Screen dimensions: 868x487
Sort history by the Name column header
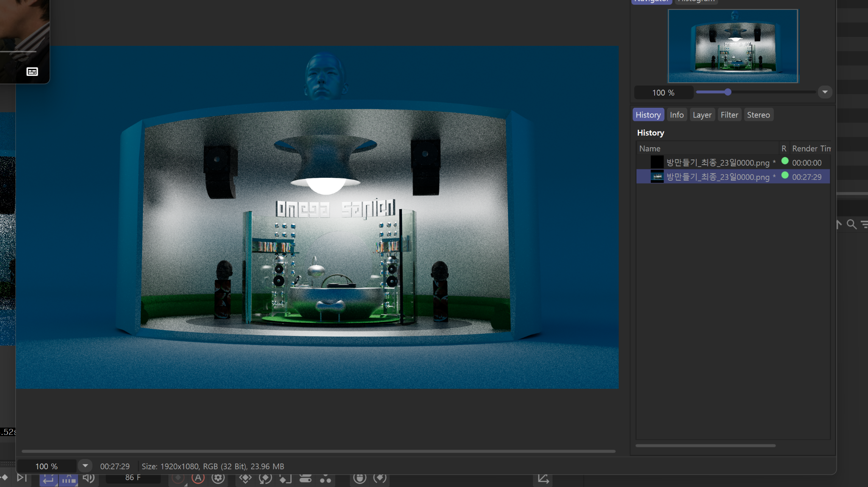pyautogui.click(x=708, y=148)
